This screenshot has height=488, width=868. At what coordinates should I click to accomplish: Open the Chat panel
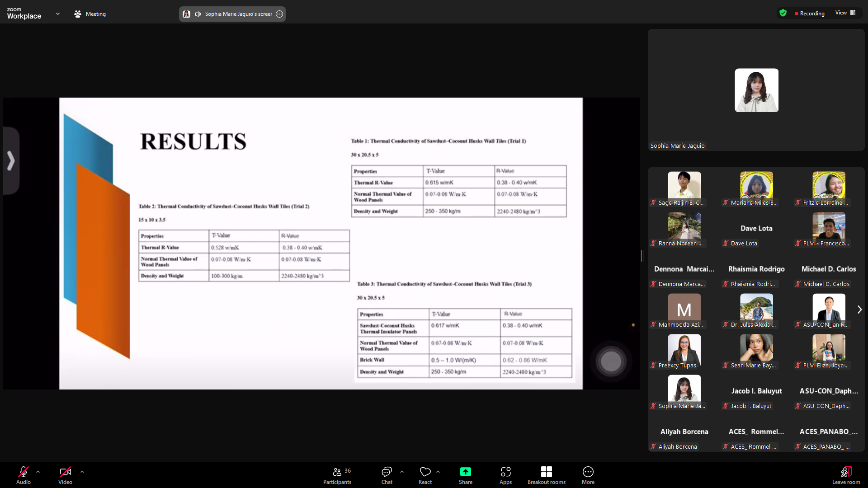(387, 472)
